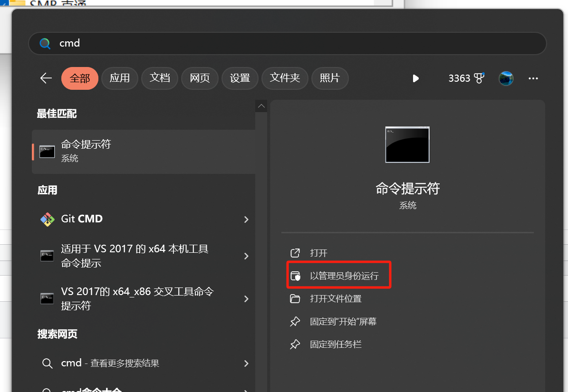
Task: Switch to the 应用 filter tab
Action: (119, 78)
